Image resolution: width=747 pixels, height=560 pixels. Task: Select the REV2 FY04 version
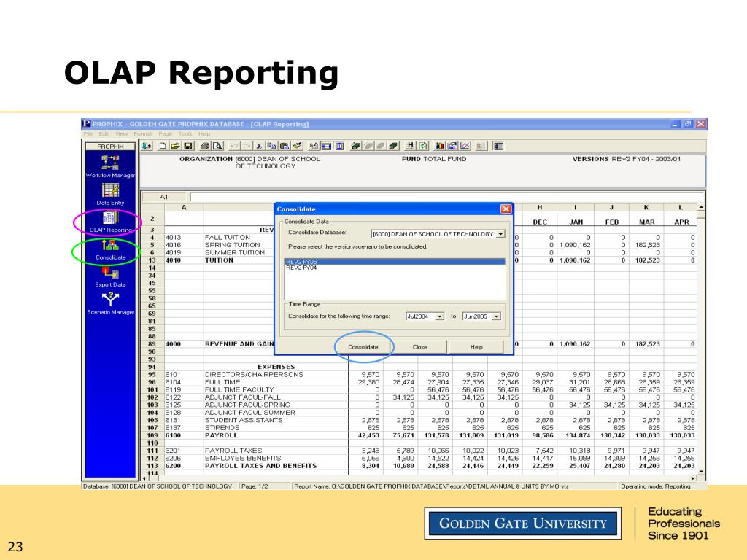point(395,268)
